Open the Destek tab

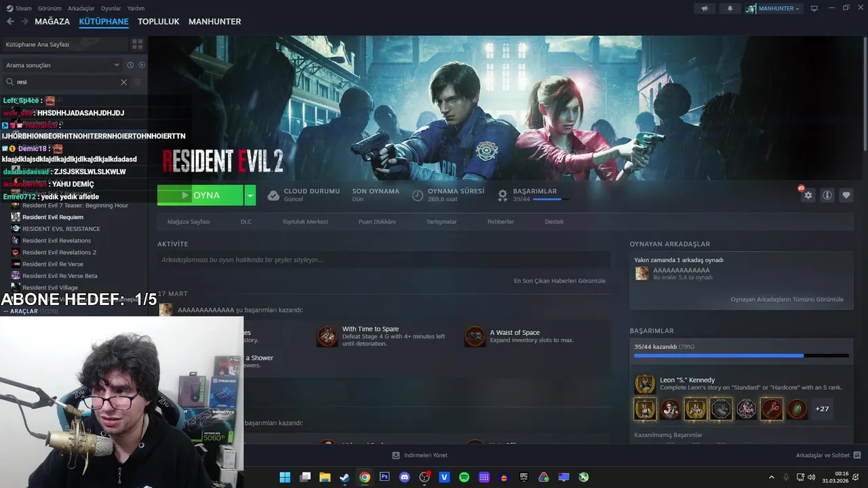click(554, 222)
